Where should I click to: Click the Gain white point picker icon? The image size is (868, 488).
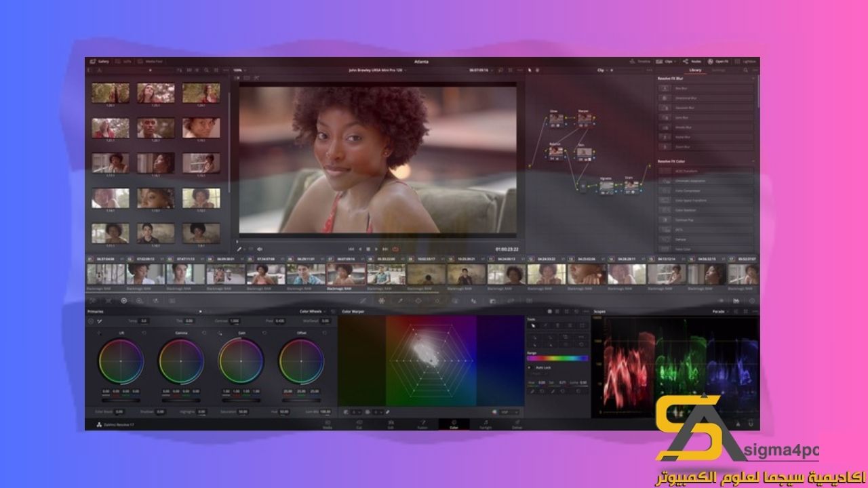[220, 333]
